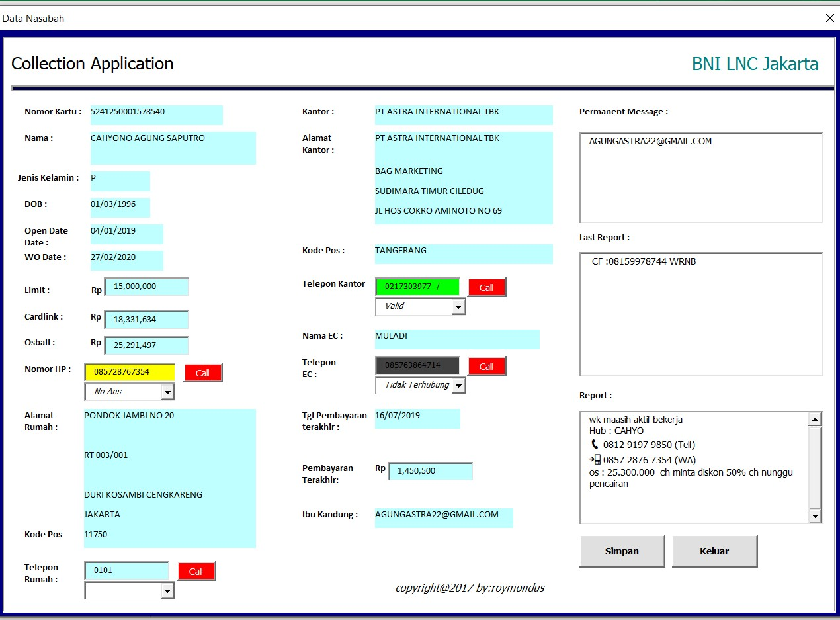
Task: Open the Valid status dropdown for Telepon Kantor
Action: (x=458, y=307)
